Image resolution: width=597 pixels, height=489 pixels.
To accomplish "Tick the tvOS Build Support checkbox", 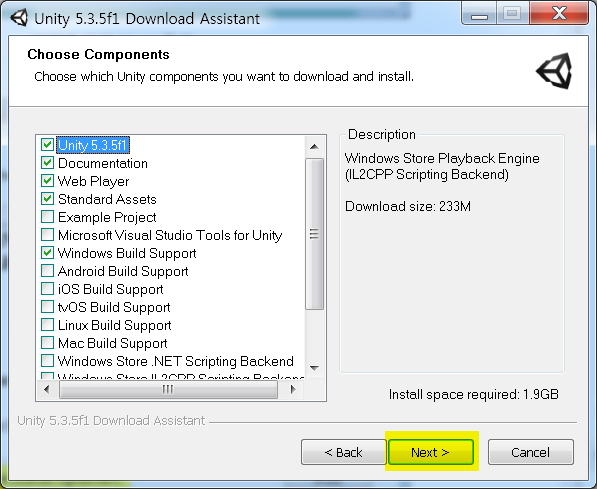I will pyautogui.click(x=47, y=307).
